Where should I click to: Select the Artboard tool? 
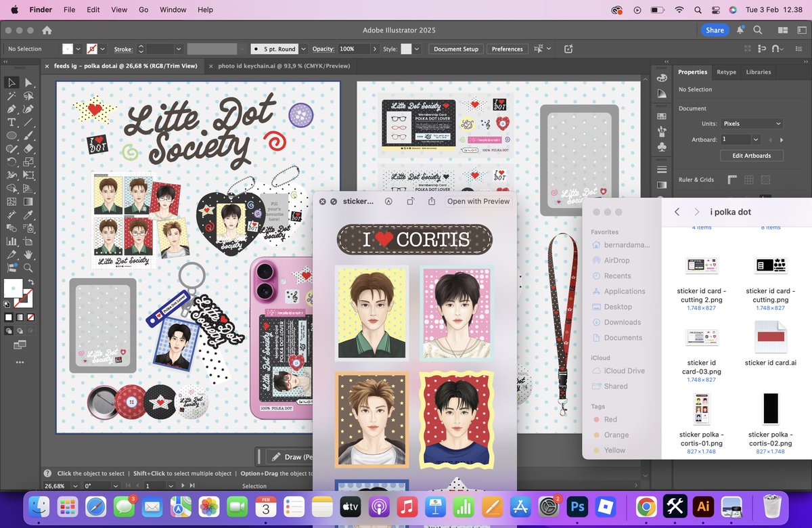click(x=28, y=241)
